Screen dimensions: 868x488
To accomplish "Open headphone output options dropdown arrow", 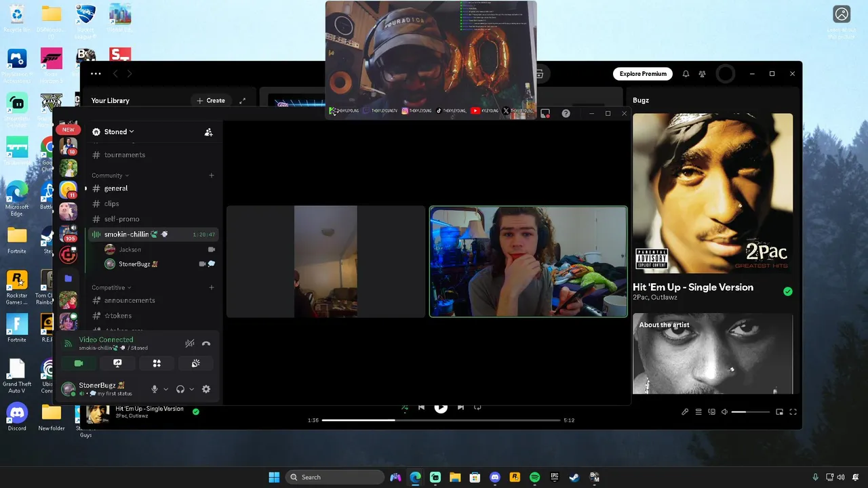I will (192, 389).
